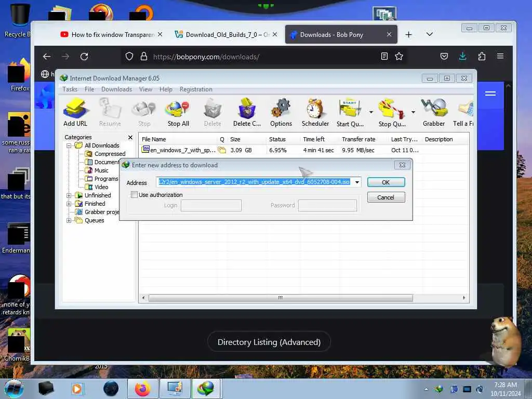The image size is (532, 399).
Task: Toggle reader view icon in address bar
Action: coord(384,56)
